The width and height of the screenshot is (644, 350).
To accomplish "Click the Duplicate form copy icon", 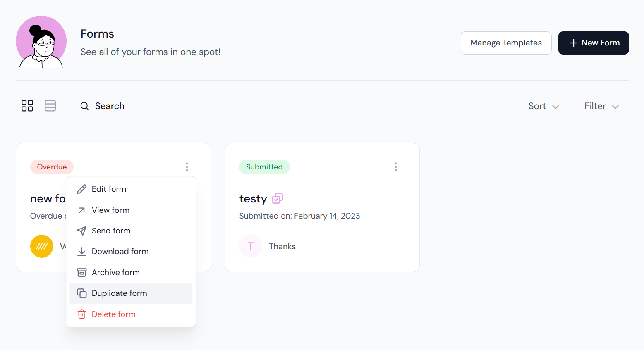I will point(82,293).
